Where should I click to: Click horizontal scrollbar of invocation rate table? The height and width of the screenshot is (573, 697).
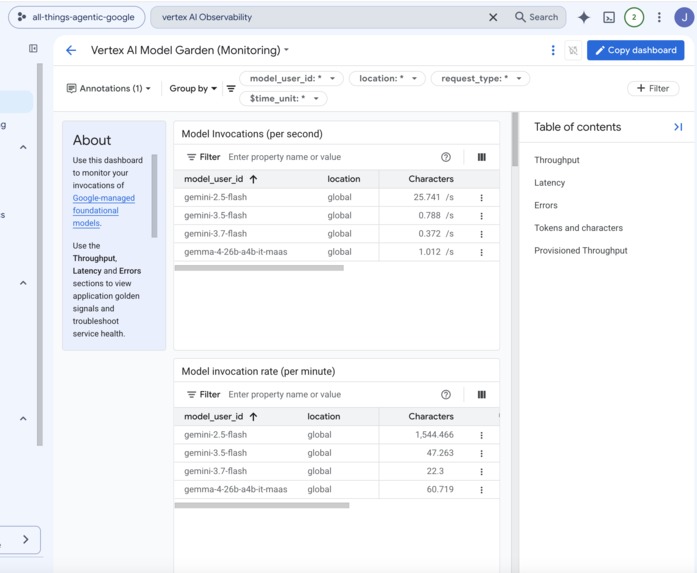(x=262, y=505)
